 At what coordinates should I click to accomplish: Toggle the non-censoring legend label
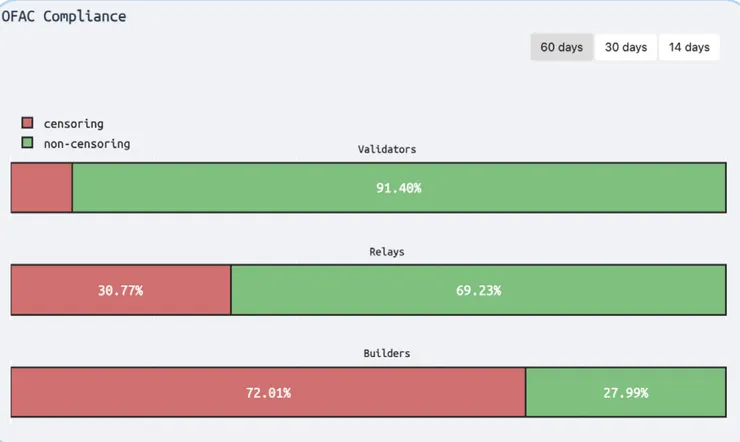(86, 144)
